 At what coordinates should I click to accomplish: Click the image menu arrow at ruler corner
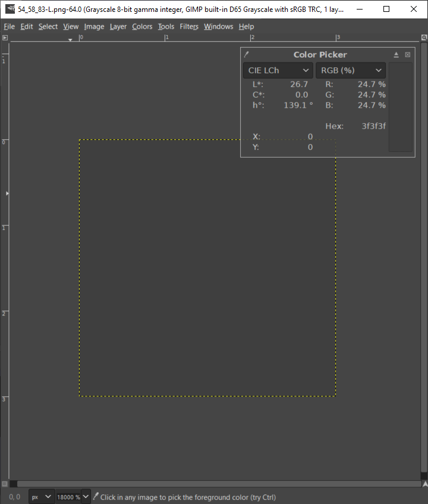click(5, 37)
